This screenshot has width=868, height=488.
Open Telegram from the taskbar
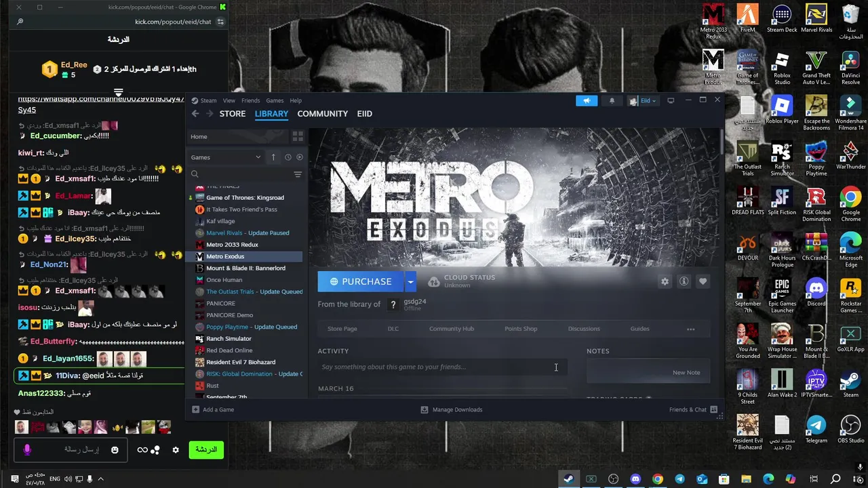tap(679, 479)
